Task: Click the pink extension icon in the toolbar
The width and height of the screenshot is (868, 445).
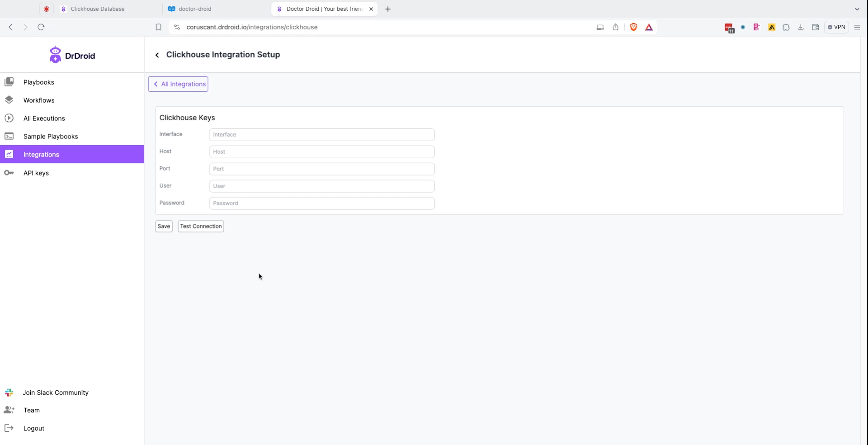Action: [757, 27]
